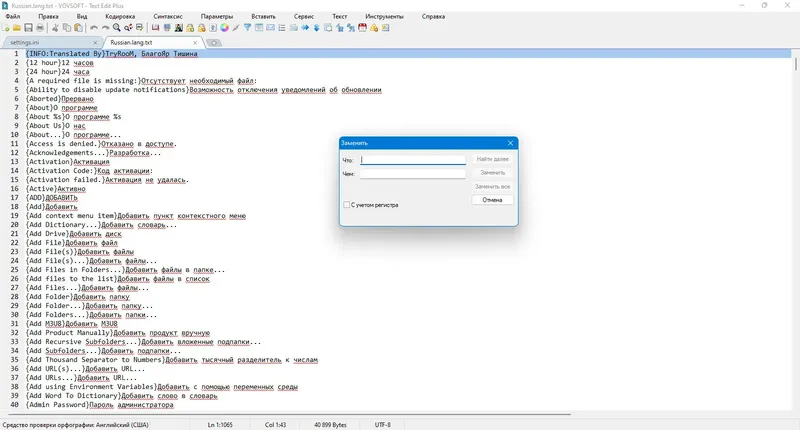Click the 'Найти далее' button
800x430 pixels.
coord(492,159)
